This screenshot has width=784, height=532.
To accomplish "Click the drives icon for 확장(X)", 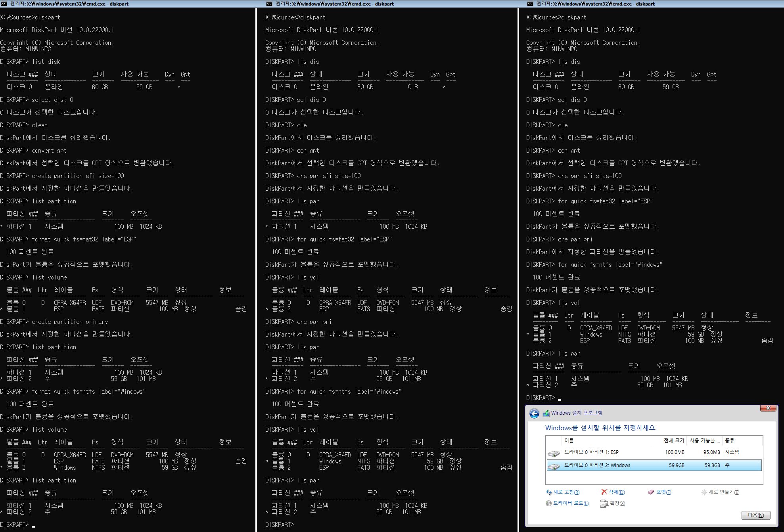I will 604,503.
